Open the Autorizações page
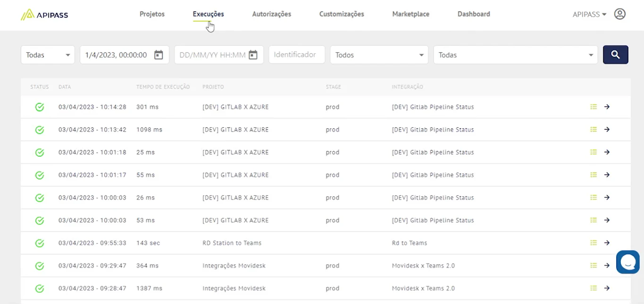The height and width of the screenshot is (304, 644). pos(271,14)
